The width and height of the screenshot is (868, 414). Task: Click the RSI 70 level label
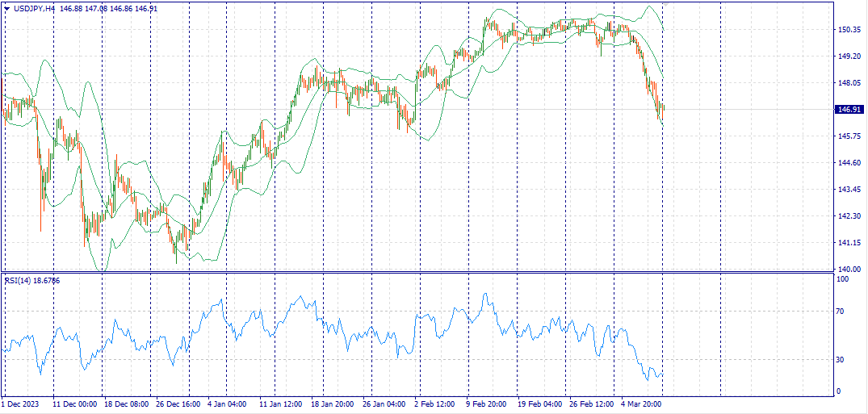(841, 311)
